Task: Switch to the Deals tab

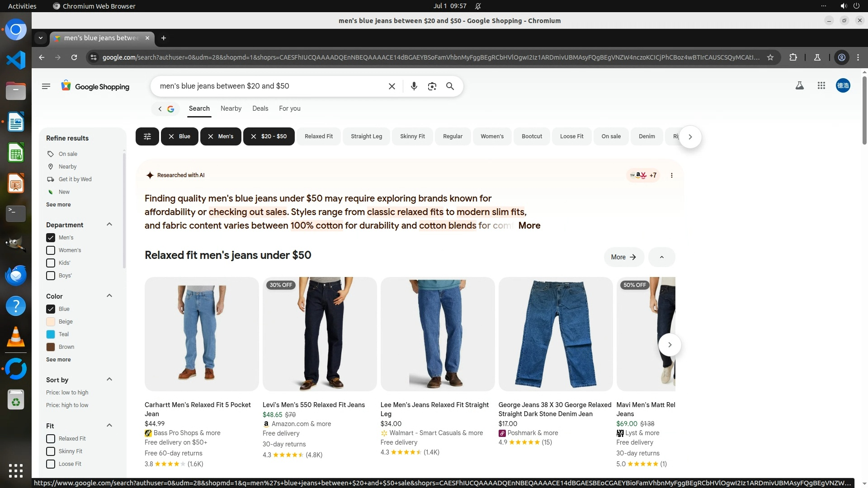Action: tap(260, 108)
